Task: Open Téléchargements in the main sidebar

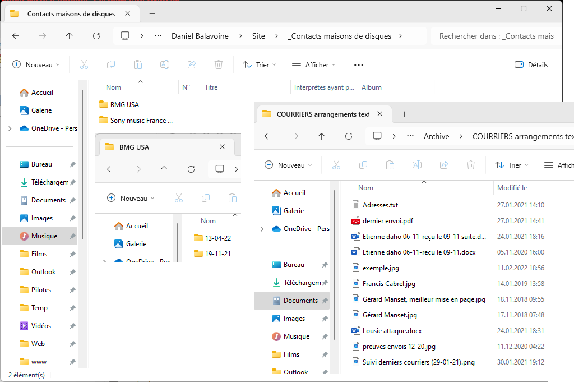Action: tap(49, 182)
